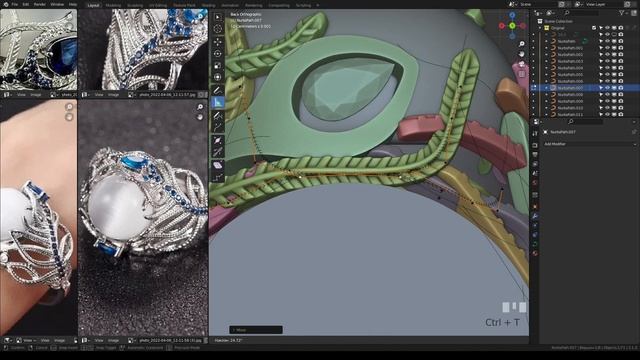Open outliner display mode dropdown
This screenshot has width=640, height=360.
[551, 13]
